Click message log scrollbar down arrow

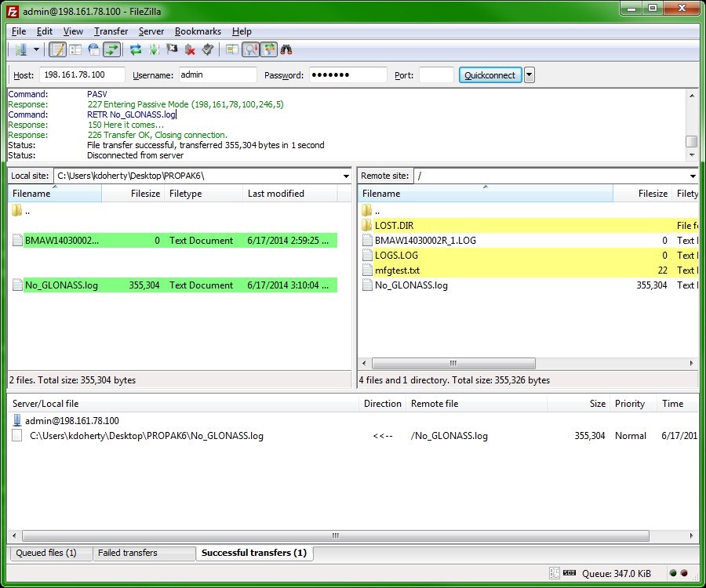pos(692,154)
